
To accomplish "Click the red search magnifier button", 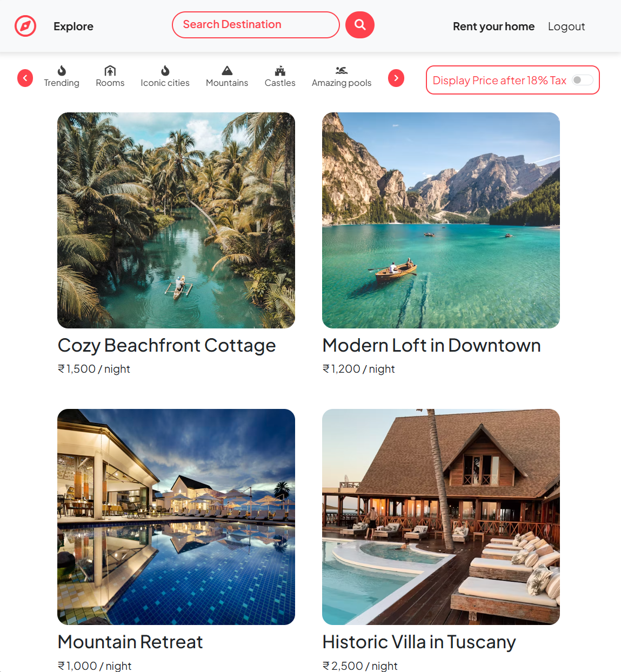I will point(360,25).
